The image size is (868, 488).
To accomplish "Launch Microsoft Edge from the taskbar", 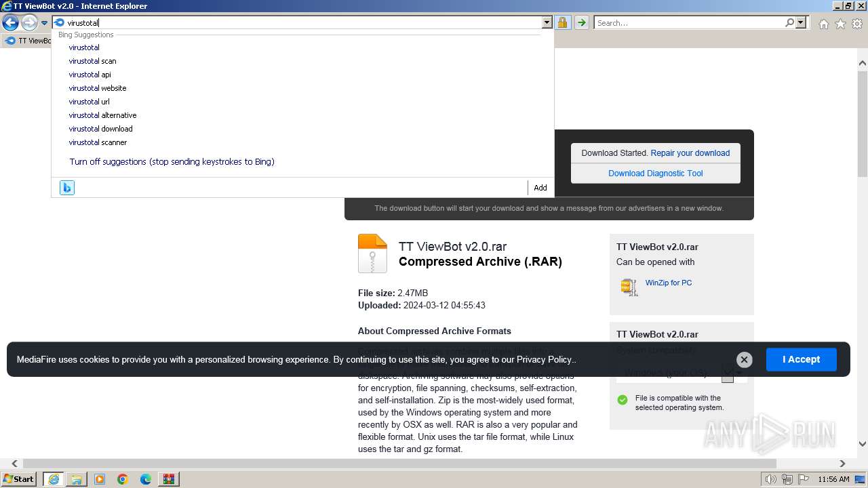I will 146,479.
